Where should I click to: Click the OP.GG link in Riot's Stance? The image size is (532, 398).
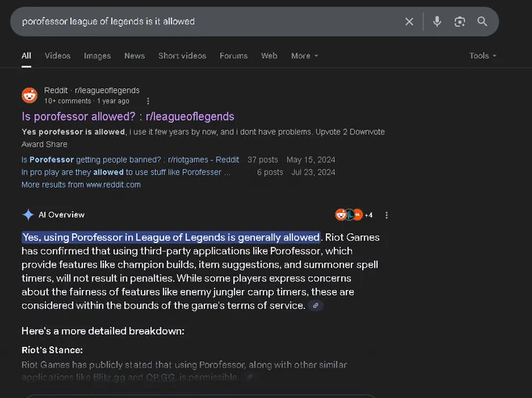coord(160,378)
